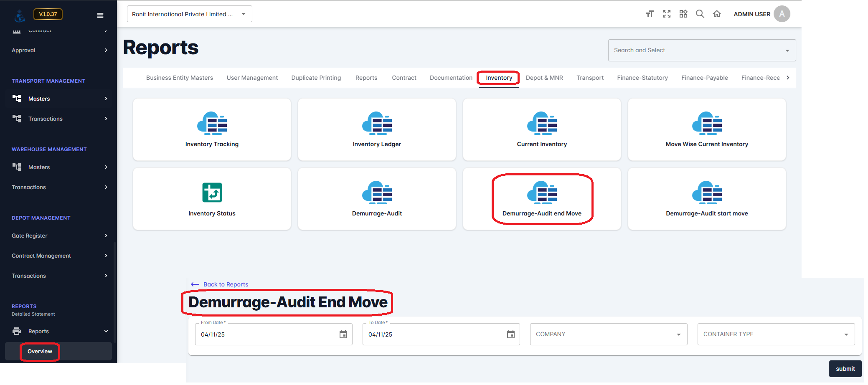Click the search magnifier icon
The image size is (868, 385).
click(x=700, y=14)
